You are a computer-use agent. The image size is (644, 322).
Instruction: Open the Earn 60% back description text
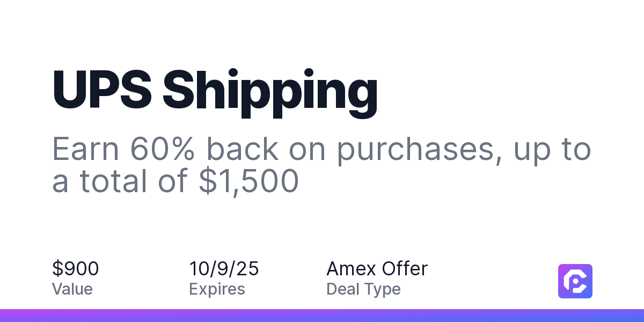[321, 166]
